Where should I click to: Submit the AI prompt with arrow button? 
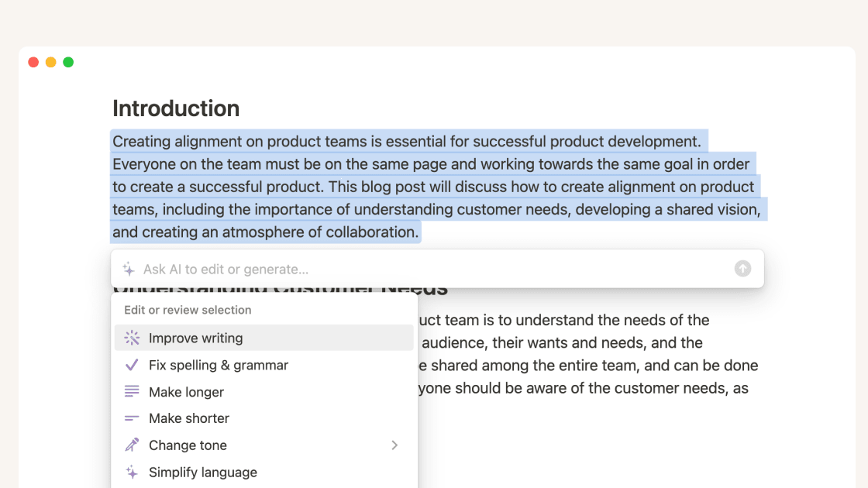pyautogui.click(x=742, y=268)
